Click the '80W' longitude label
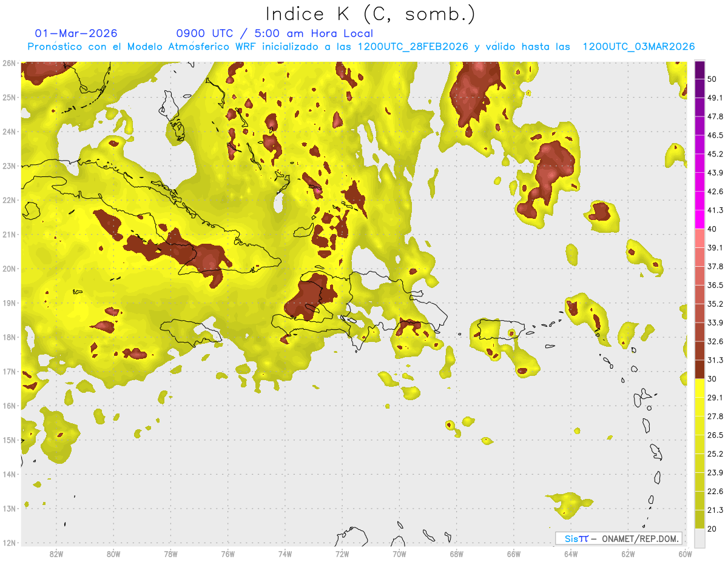This screenshot has width=728, height=562. [x=113, y=554]
